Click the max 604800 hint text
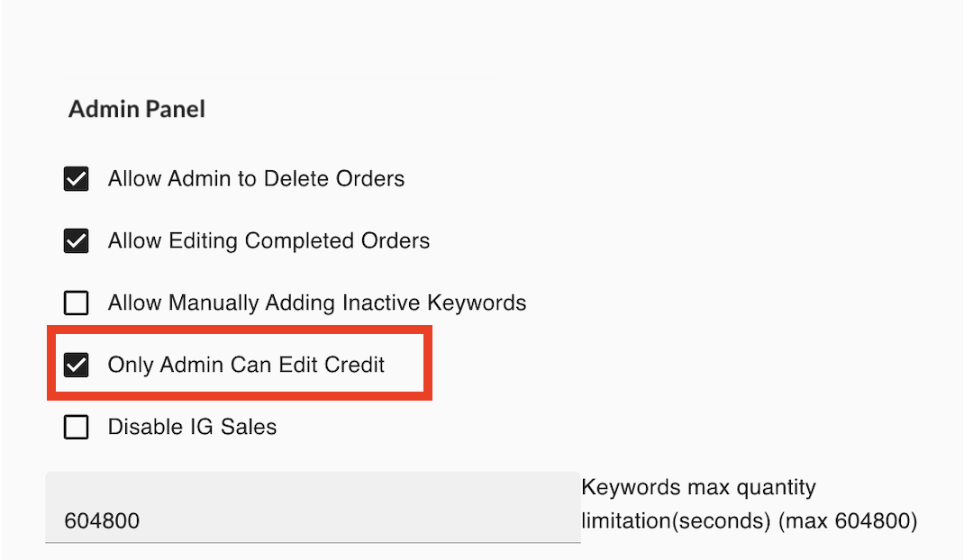The height and width of the screenshot is (560, 973). click(844, 520)
